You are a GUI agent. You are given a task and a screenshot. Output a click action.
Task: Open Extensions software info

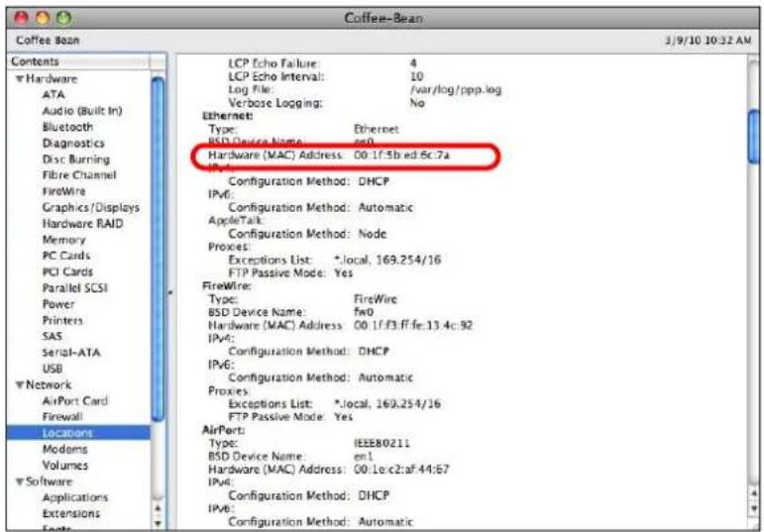(71, 513)
